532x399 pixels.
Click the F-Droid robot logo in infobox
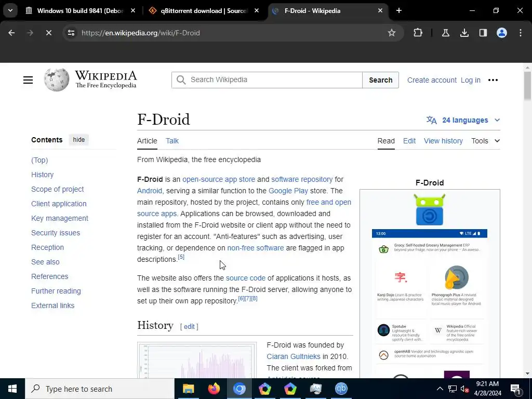430,209
